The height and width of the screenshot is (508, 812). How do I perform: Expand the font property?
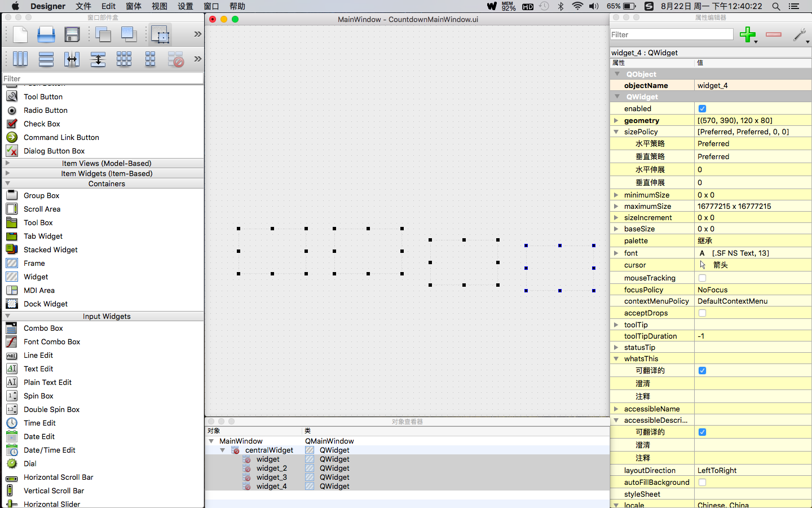click(x=616, y=253)
